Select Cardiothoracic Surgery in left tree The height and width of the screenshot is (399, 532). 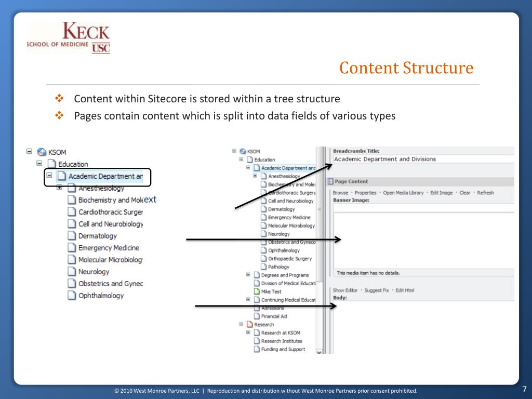(x=111, y=212)
